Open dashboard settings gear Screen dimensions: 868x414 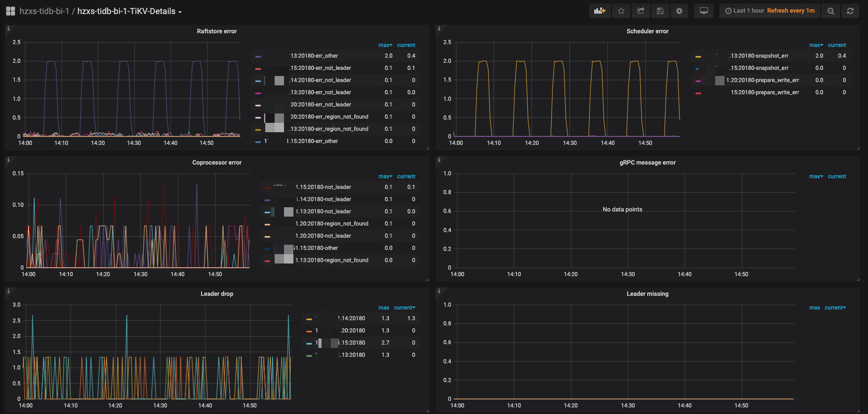click(679, 11)
